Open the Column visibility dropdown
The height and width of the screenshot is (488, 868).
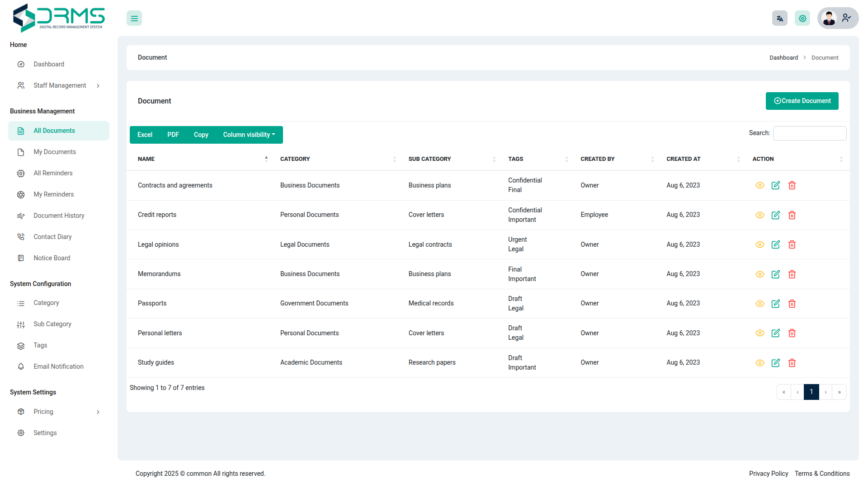point(249,135)
